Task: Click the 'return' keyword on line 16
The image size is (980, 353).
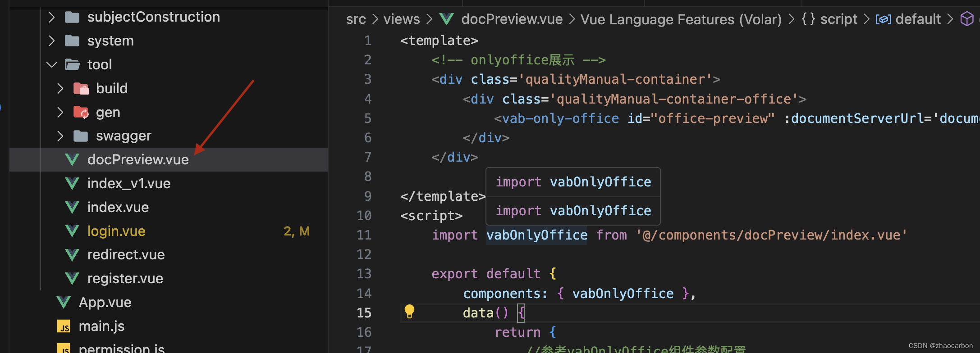Action: click(x=517, y=332)
